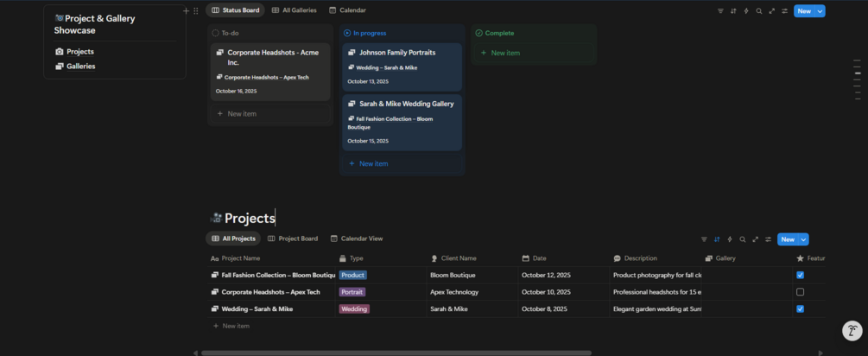
Task: Click the lightning automation icon in the Projects toolbar
Action: click(x=730, y=239)
